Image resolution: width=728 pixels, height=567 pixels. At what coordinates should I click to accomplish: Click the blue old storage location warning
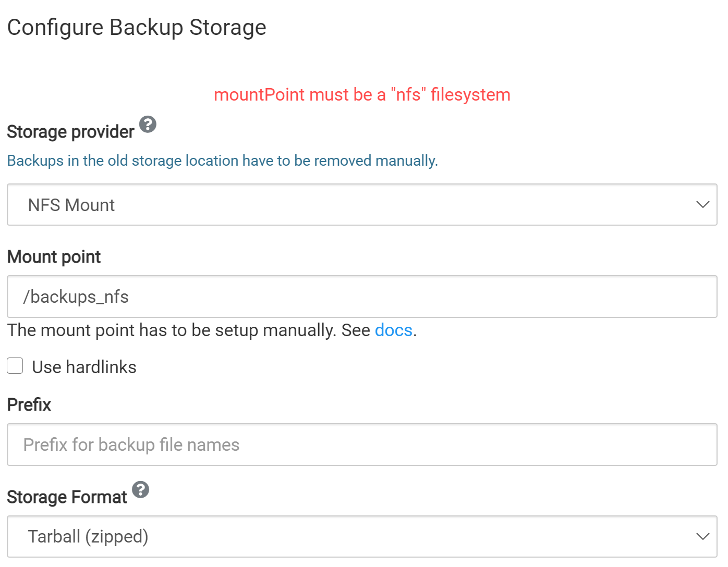click(x=223, y=161)
